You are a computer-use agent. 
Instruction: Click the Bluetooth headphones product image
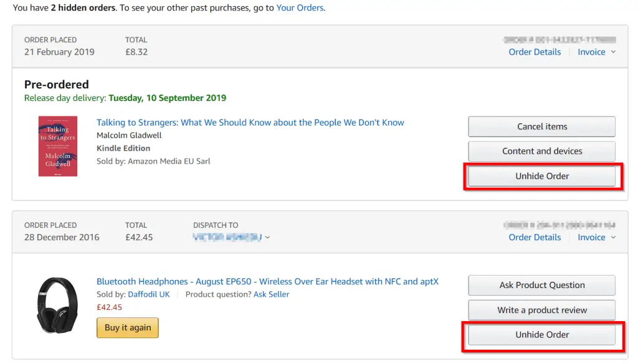pyautogui.click(x=57, y=306)
